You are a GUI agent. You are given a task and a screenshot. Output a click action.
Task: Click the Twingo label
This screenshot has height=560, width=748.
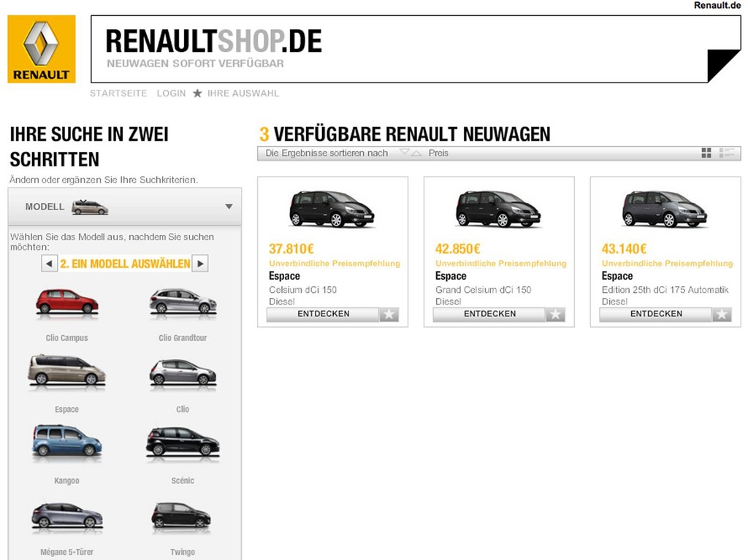[183, 552]
